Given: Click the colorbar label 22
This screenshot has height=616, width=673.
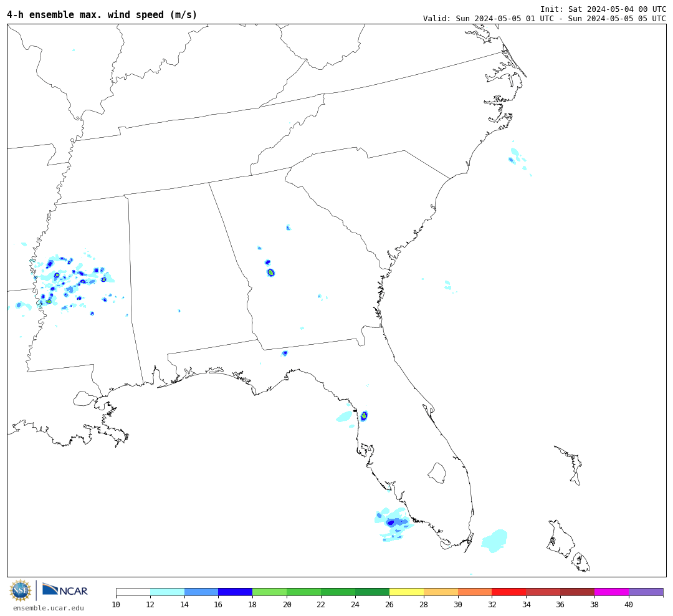Looking at the screenshot, I should (321, 604).
